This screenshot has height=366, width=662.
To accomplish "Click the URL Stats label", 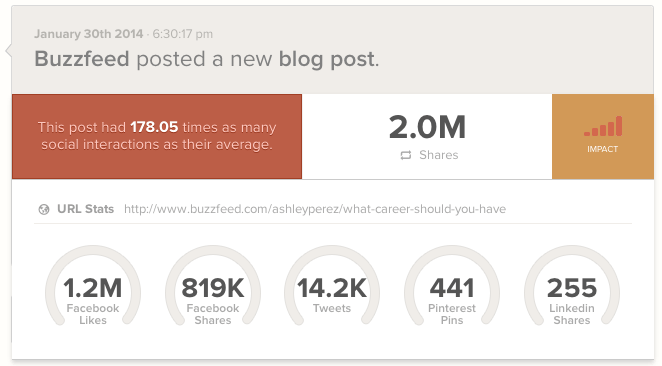I will tap(86, 209).
